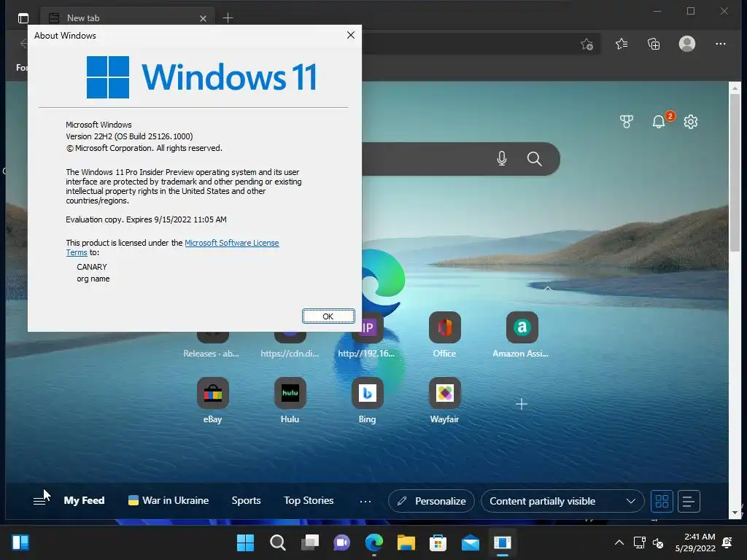
Task: Add a new quick link site
Action: pyautogui.click(x=521, y=404)
